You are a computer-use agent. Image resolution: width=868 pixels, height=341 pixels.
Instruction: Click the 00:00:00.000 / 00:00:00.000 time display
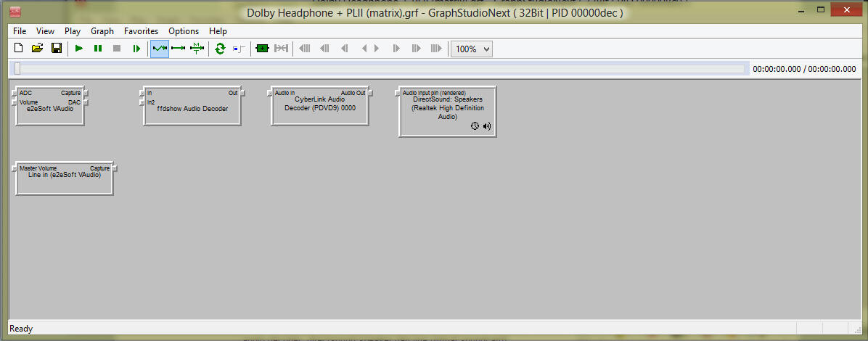tap(804, 69)
